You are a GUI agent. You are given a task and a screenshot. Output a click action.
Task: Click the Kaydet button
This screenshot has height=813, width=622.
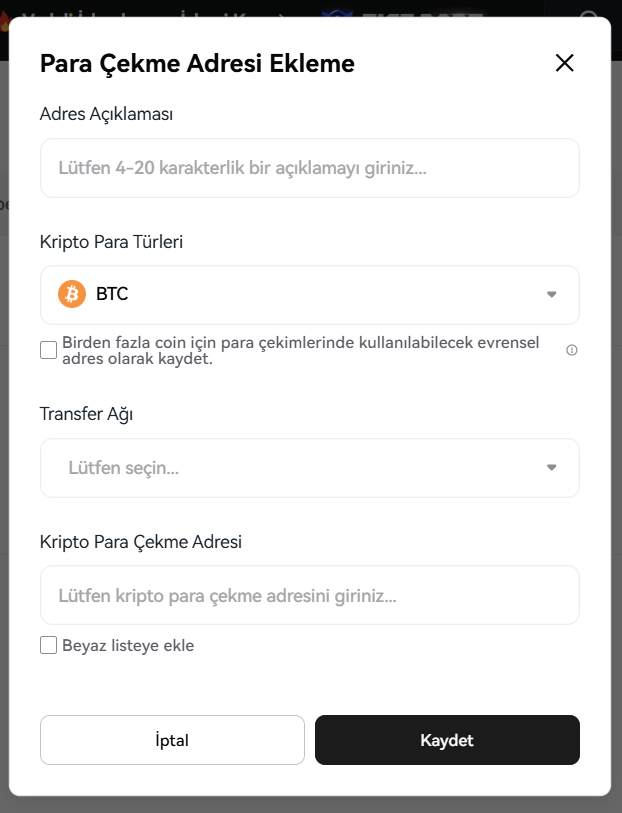click(447, 740)
